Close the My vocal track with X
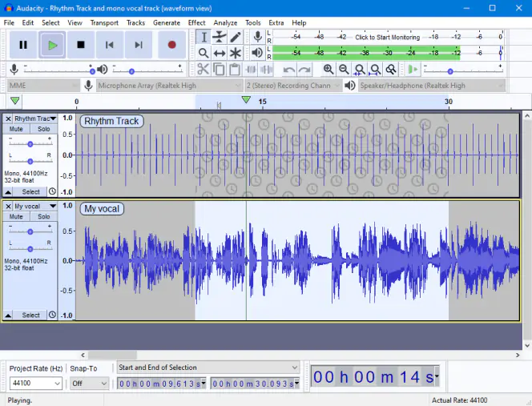Screen dimensions: 532x406 pyautogui.click(x=8, y=207)
